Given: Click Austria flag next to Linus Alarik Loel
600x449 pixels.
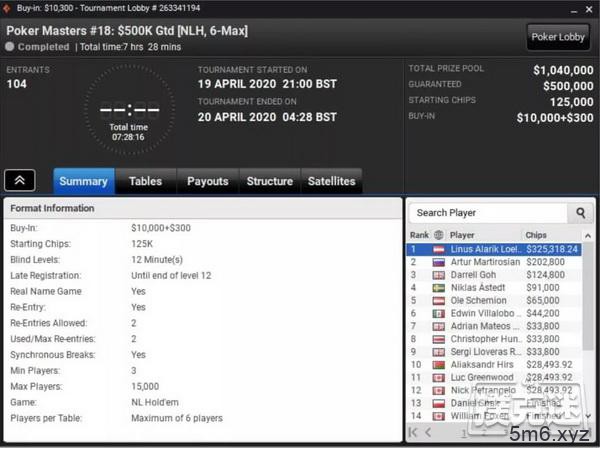Looking at the screenshot, I should [x=439, y=250].
